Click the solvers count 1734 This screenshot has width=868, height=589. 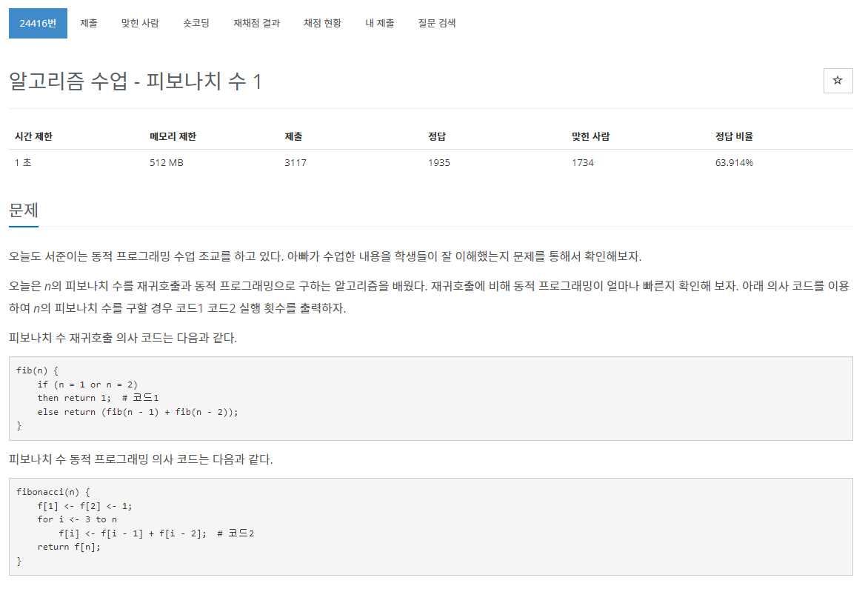click(584, 162)
